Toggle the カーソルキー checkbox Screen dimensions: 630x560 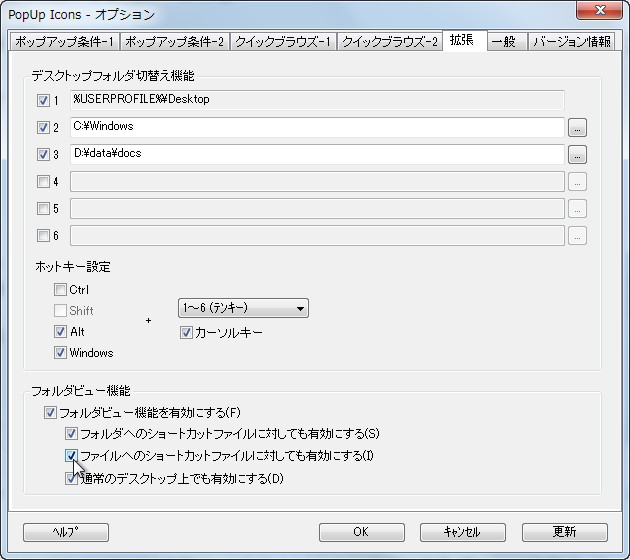pos(186,332)
